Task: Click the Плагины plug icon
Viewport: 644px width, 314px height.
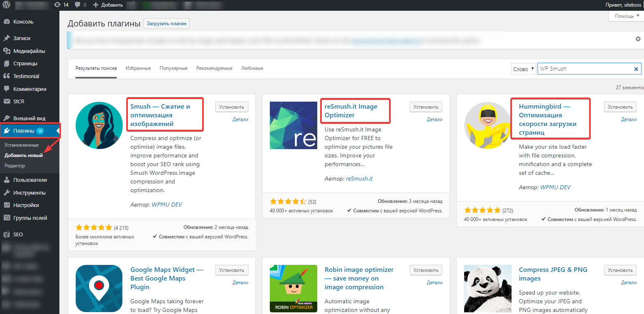Action: tap(7, 131)
